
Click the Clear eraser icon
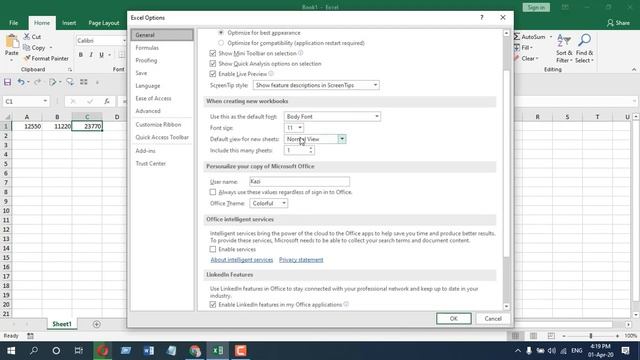pyautogui.click(x=517, y=58)
